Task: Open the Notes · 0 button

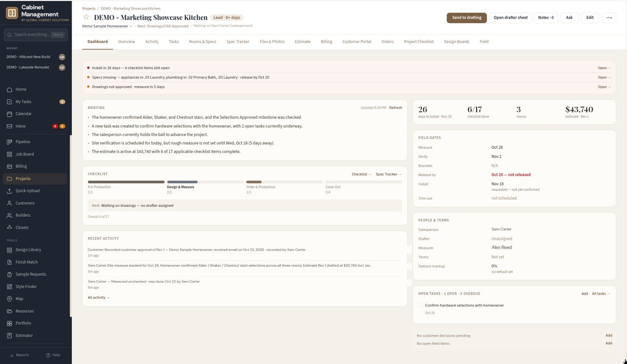Action: (546, 18)
